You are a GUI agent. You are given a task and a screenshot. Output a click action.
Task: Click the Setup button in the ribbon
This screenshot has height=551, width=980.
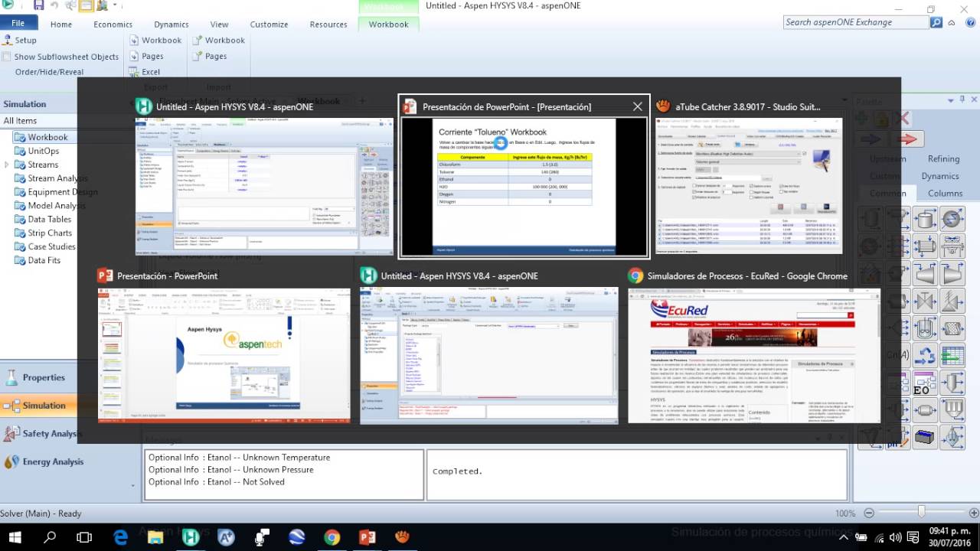pyautogui.click(x=19, y=40)
